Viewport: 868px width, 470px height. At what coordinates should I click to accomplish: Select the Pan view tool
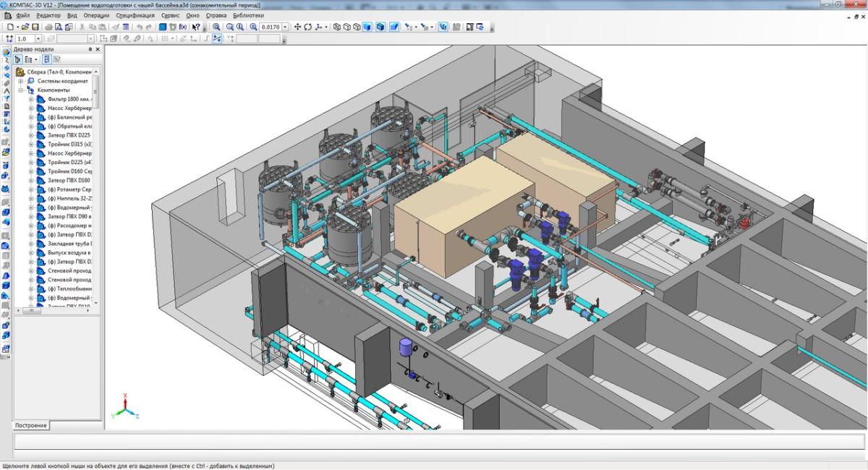coord(297,27)
